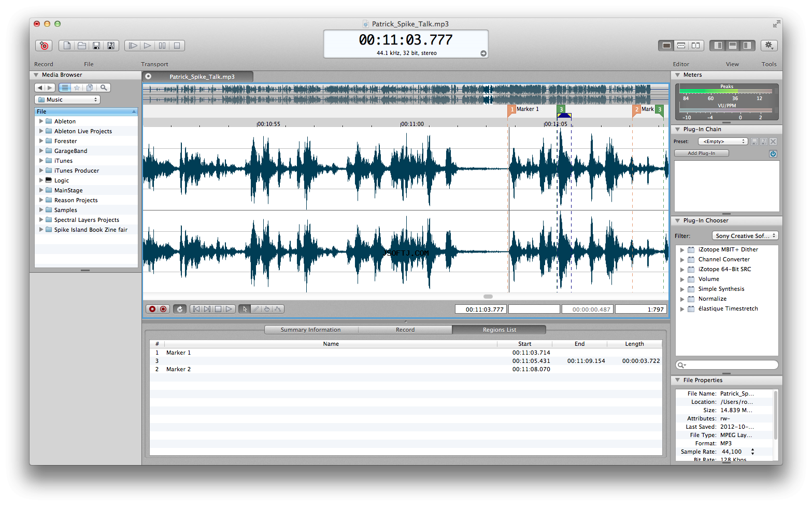812x506 pixels.
Task: Collapse the Meters panel
Action: (677, 75)
